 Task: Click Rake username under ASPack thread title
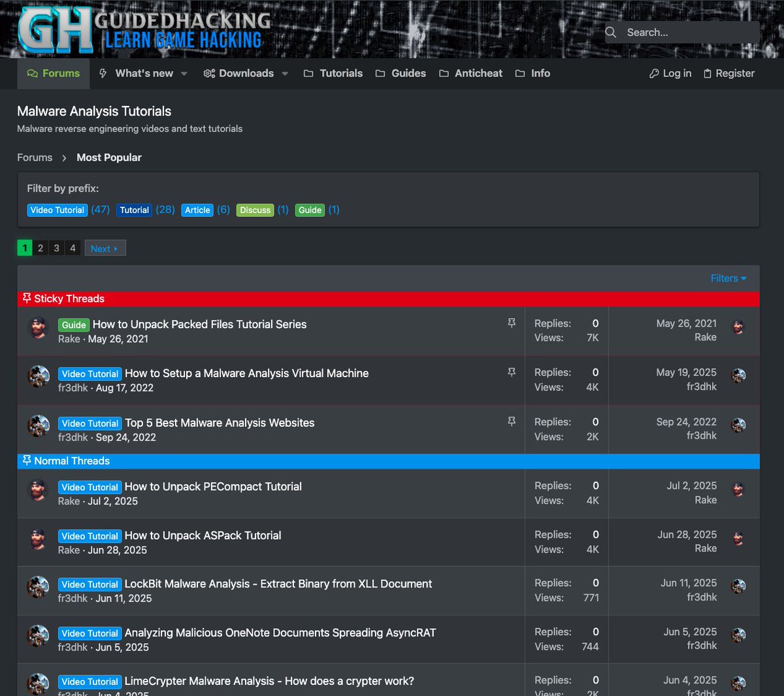[69, 550]
